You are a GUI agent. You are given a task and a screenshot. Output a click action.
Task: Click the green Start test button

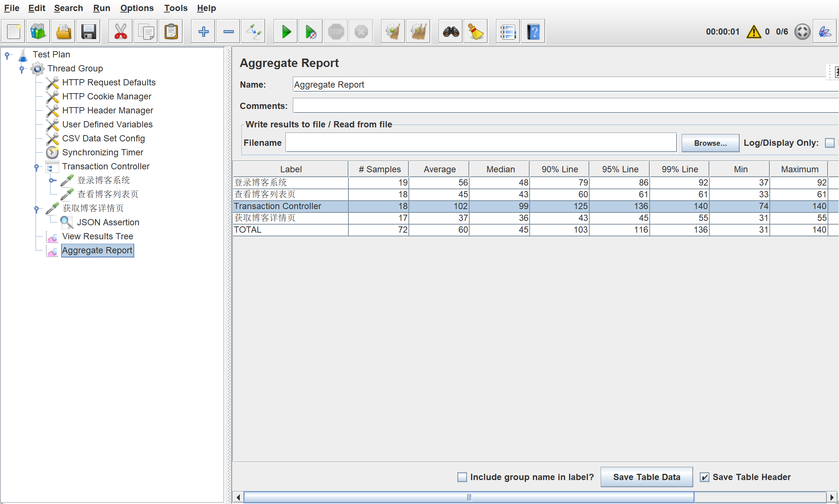(286, 32)
